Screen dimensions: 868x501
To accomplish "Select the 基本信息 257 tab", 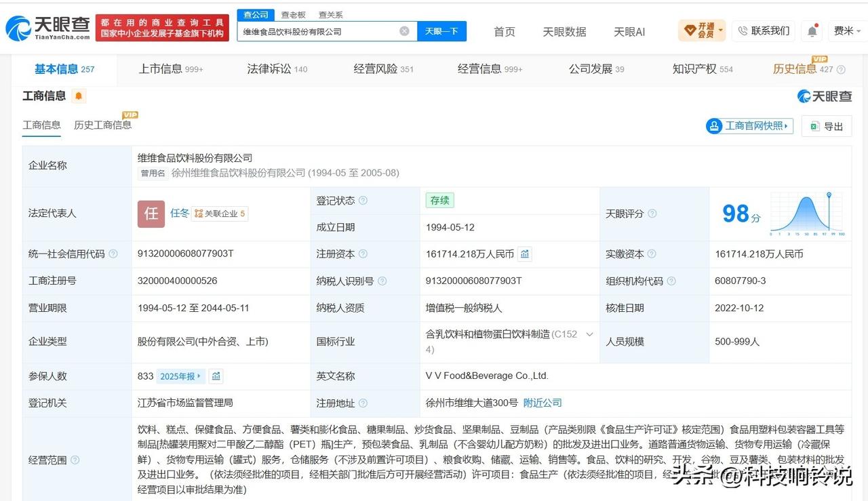I will [64, 69].
